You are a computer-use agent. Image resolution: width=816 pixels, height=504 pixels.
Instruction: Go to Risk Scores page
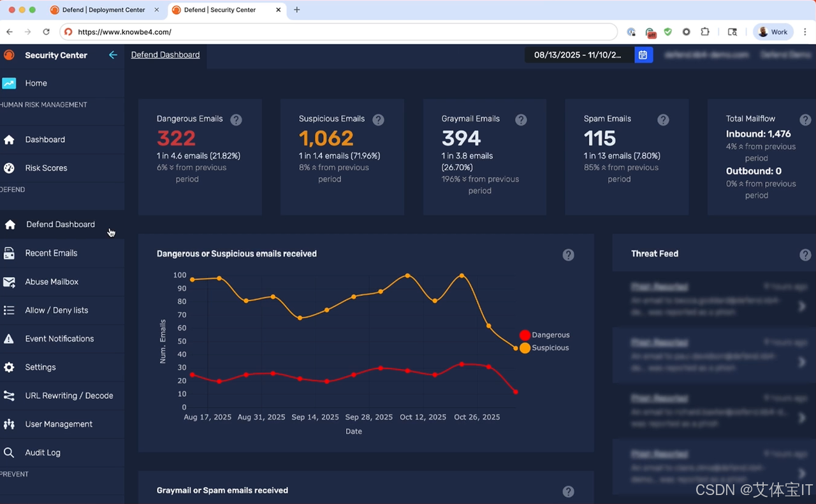46,168
